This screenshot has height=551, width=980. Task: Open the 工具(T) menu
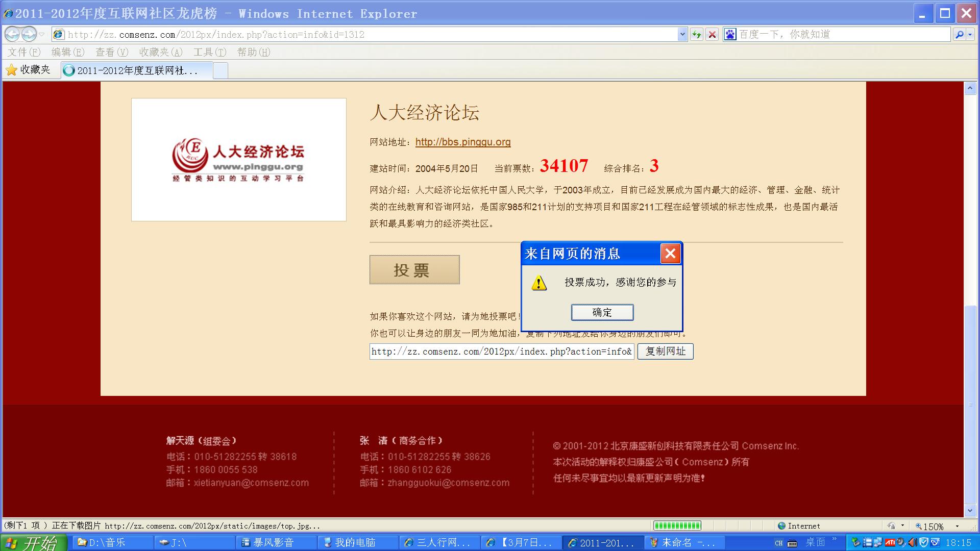tap(209, 52)
